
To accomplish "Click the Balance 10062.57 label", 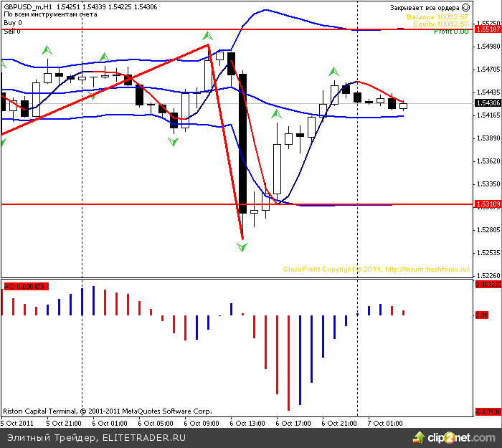I will coord(437,16).
